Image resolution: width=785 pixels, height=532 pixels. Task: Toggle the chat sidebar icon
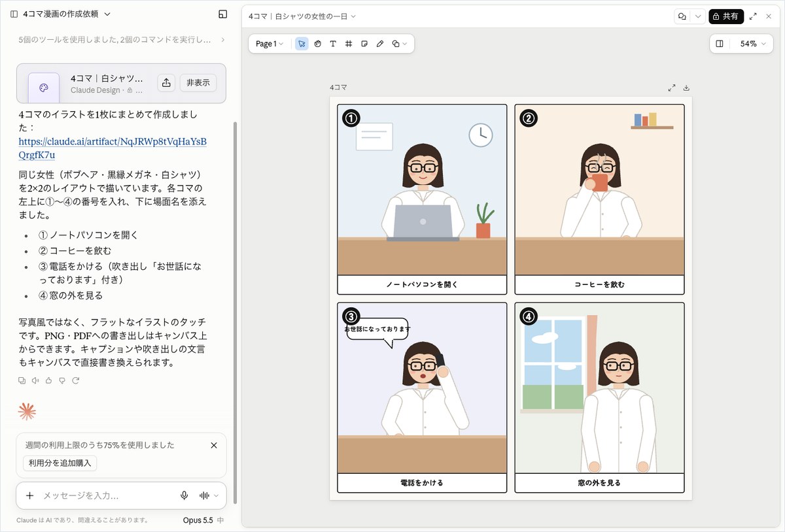coord(14,14)
